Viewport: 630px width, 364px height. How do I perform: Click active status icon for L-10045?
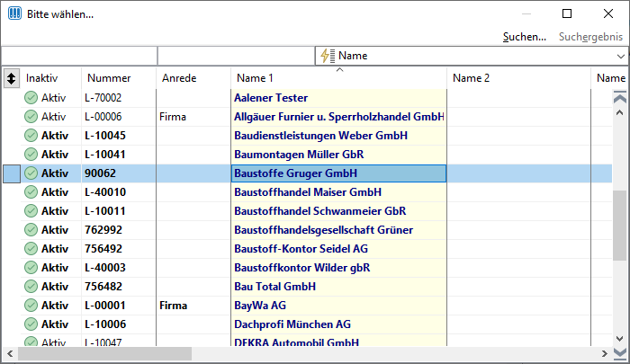[31, 135]
